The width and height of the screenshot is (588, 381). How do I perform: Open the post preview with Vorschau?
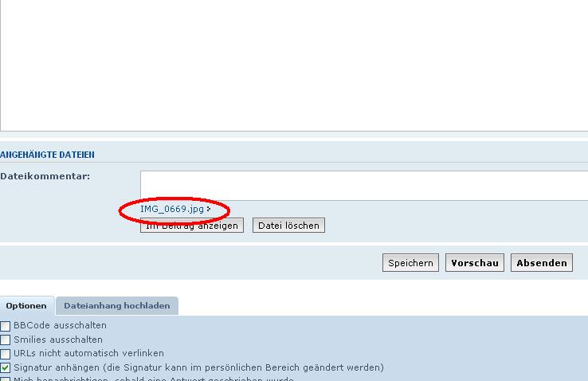point(474,263)
